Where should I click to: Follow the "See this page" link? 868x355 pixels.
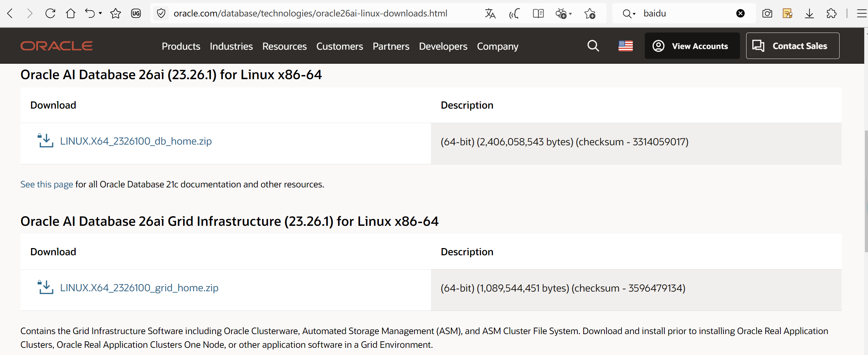click(47, 184)
